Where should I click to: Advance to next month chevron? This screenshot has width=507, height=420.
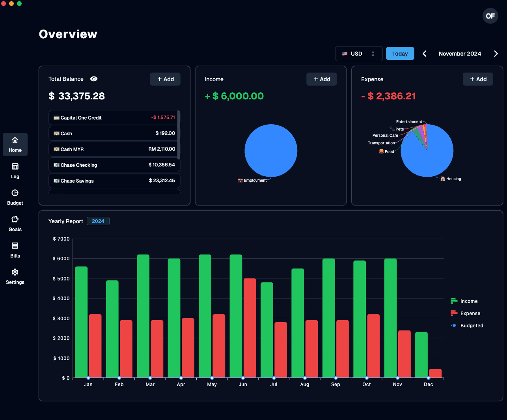coord(496,54)
